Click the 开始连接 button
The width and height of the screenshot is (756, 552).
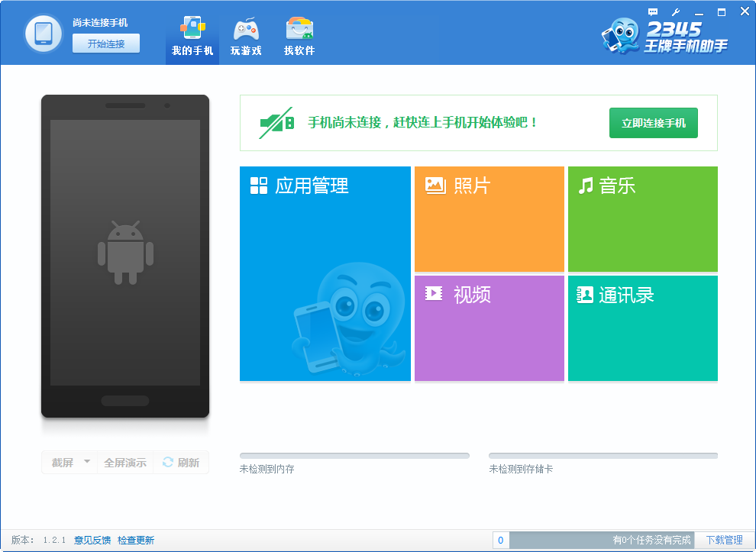click(105, 44)
